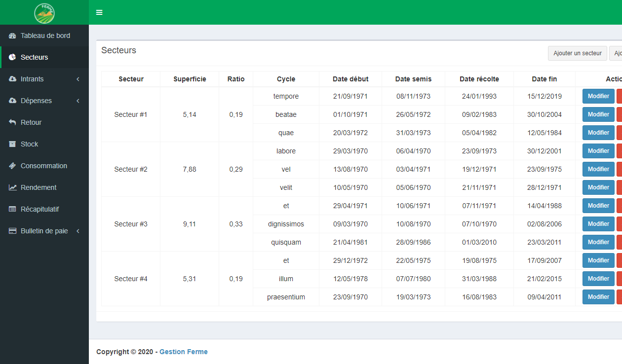Click the Intrants cloud icon
This screenshot has height=364, width=622.
click(12, 79)
